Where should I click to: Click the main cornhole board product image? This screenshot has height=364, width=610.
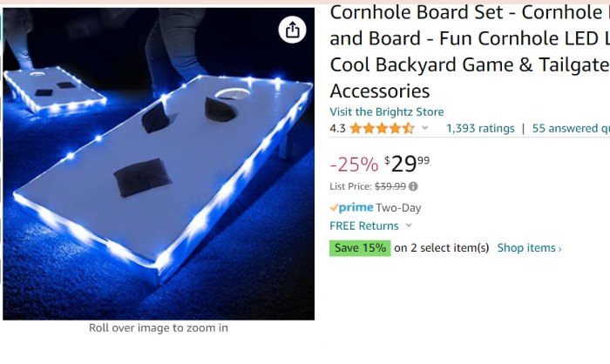(x=159, y=164)
